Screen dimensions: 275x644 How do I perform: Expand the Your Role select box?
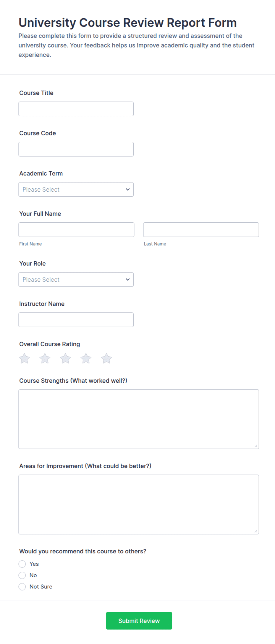[76, 280]
